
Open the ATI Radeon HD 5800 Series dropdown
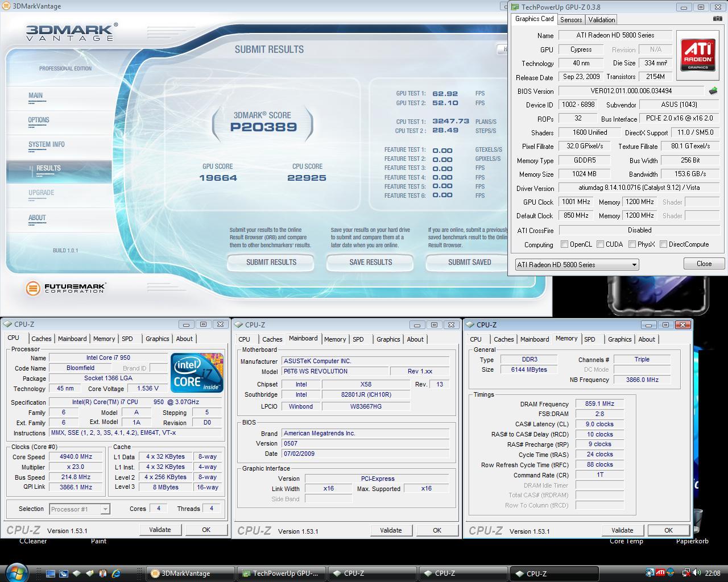pos(577,265)
